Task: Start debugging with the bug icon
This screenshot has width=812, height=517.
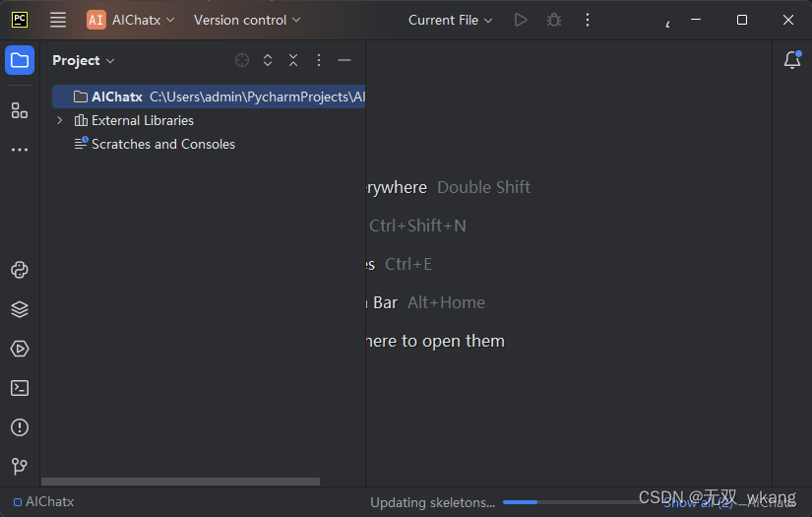Action: 553,21
